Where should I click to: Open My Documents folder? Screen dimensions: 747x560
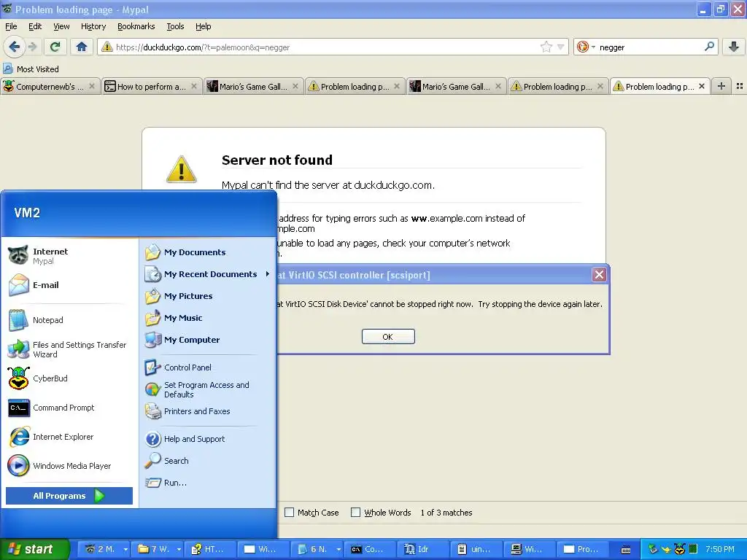pos(195,252)
